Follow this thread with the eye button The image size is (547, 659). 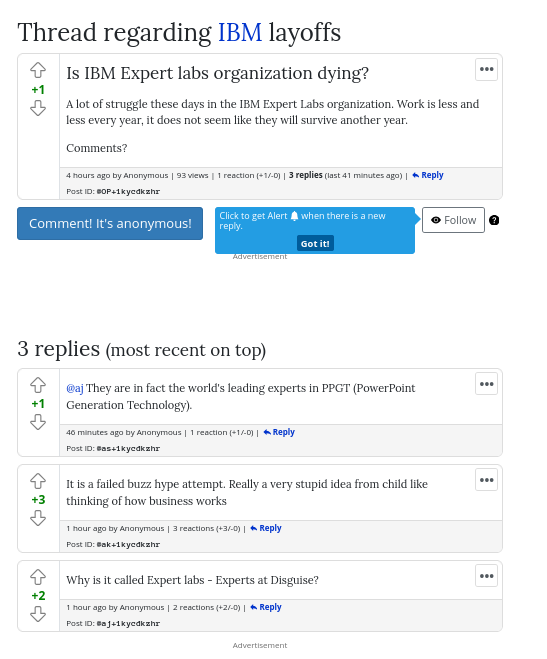tap(453, 220)
